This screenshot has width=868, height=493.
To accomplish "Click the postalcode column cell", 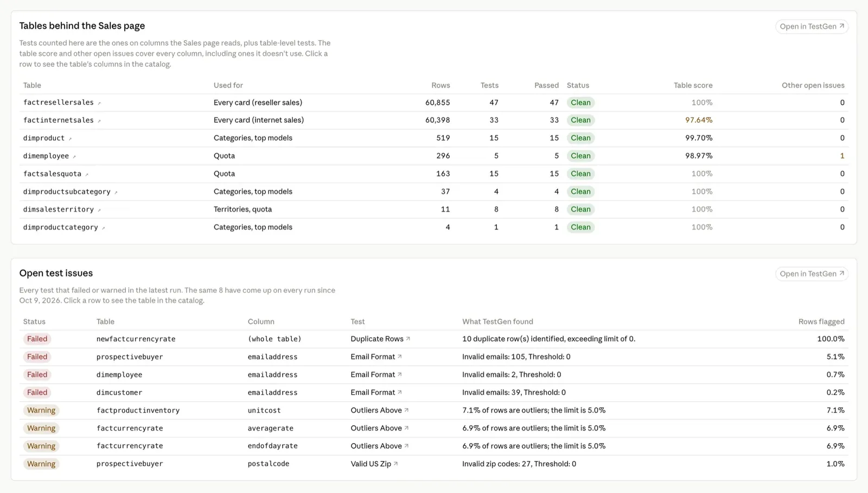I will click(x=269, y=464).
